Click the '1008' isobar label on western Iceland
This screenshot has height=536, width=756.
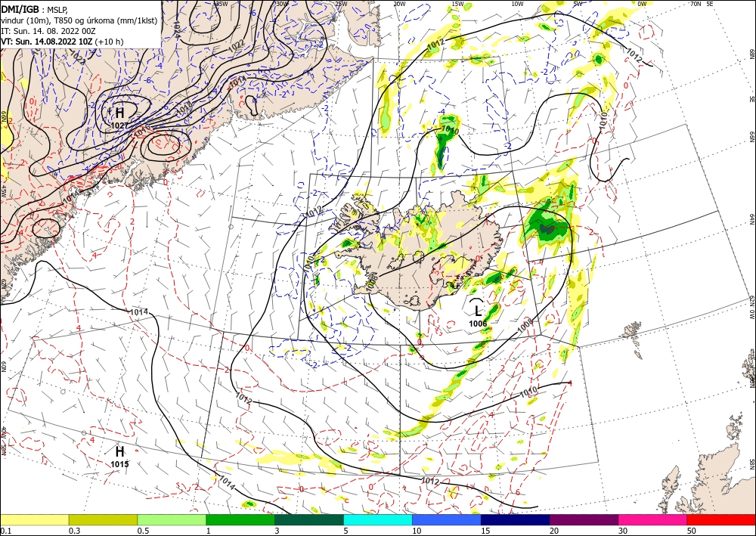pos(371,284)
